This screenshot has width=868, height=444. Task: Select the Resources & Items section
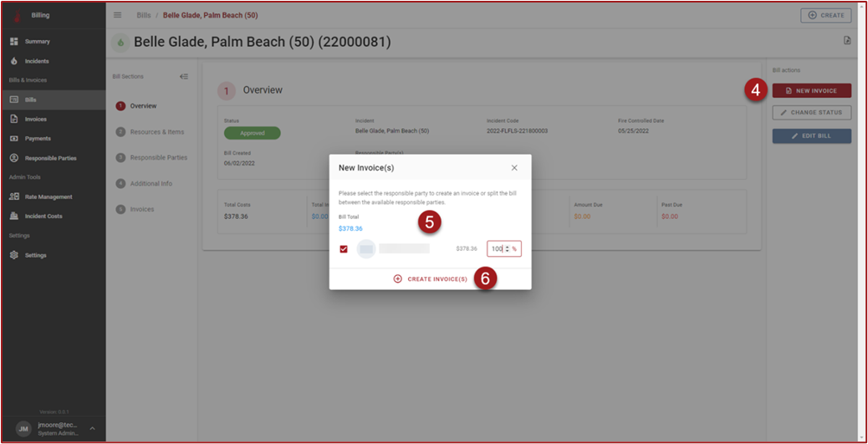[x=156, y=132]
